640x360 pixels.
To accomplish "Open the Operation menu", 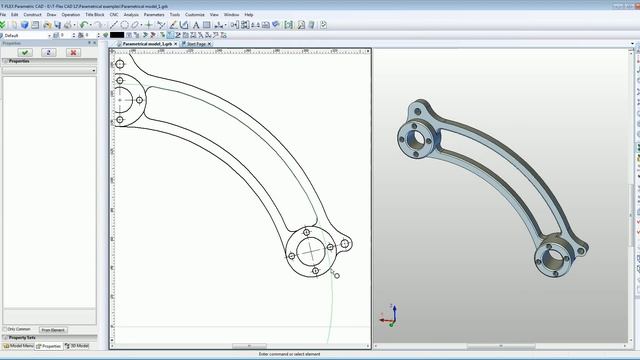I will [x=71, y=14].
